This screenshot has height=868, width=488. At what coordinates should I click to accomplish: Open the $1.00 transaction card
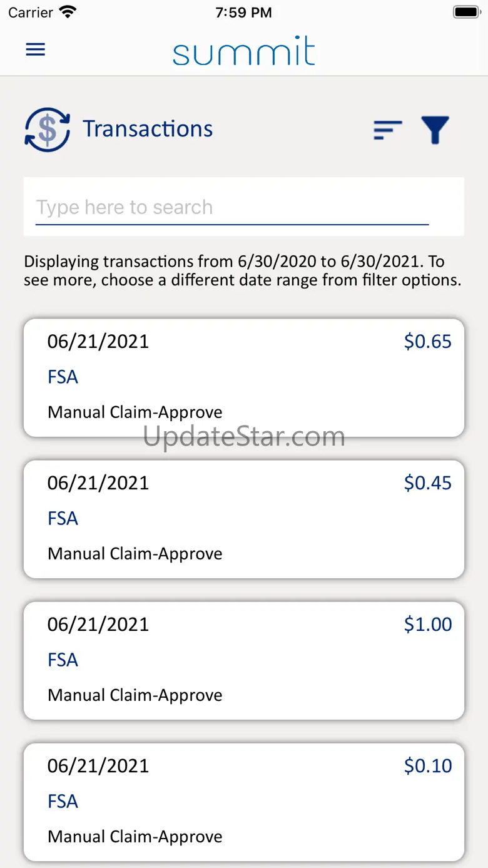pos(244,660)
